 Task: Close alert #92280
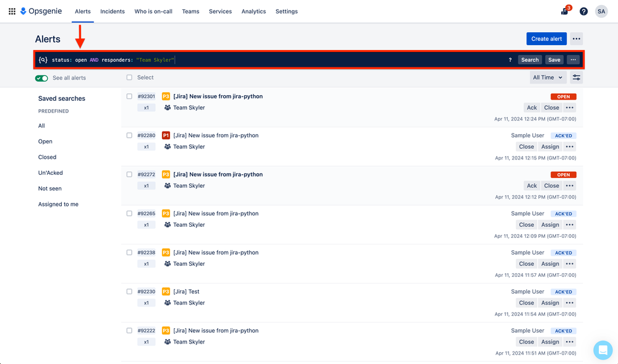[x=526, y=146]
